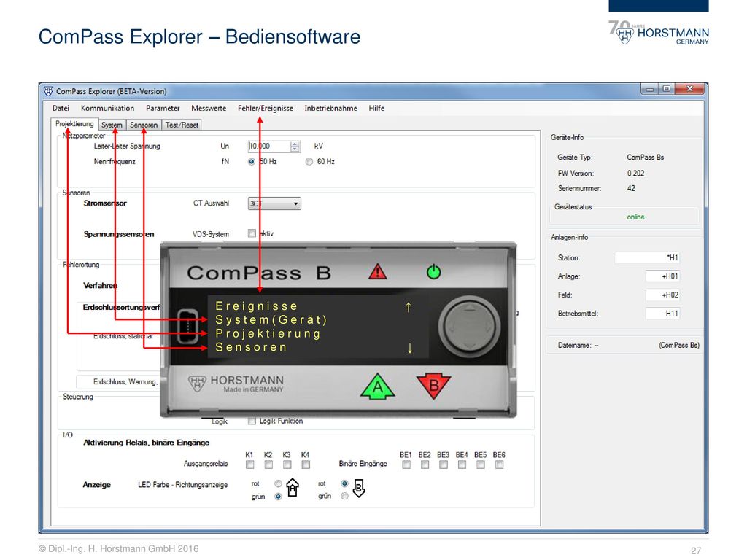Image resolution: width=747 pixels, height=560 pixels.
Task: Switch to the System tab
Action: tap(112, 125)
